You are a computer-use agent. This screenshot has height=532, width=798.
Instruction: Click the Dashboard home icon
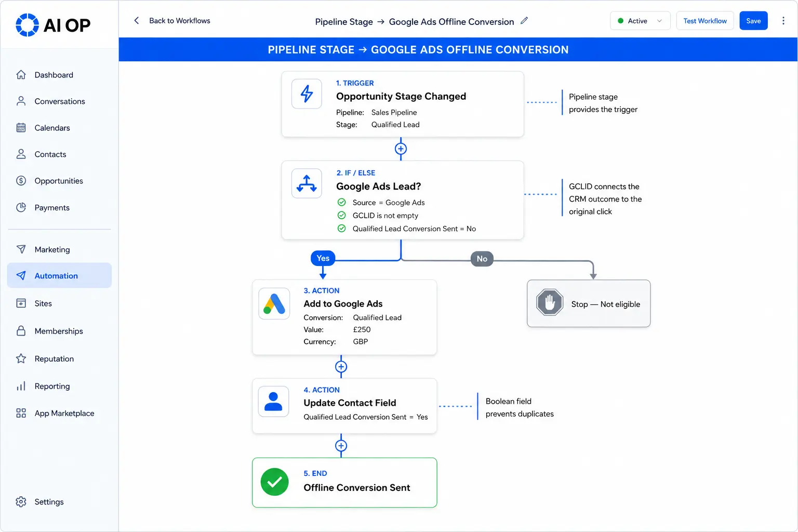[x=21, y=75]
